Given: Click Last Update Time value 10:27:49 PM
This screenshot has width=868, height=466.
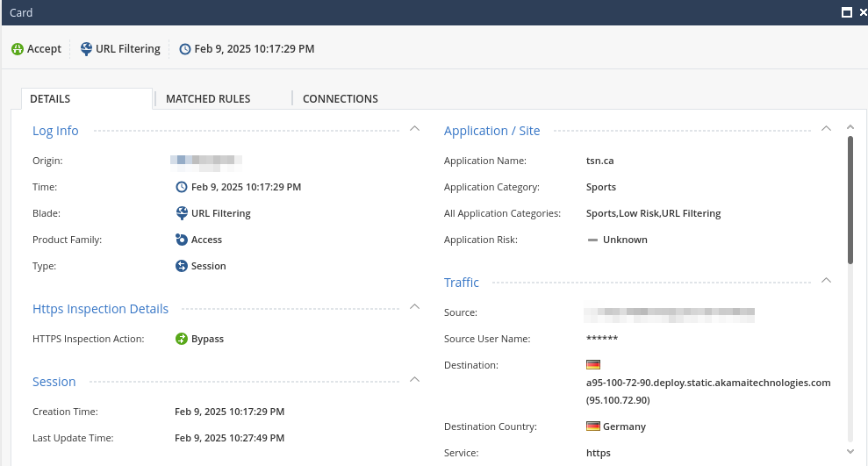Looking at the screenshot, I should (x=229, y=438).
